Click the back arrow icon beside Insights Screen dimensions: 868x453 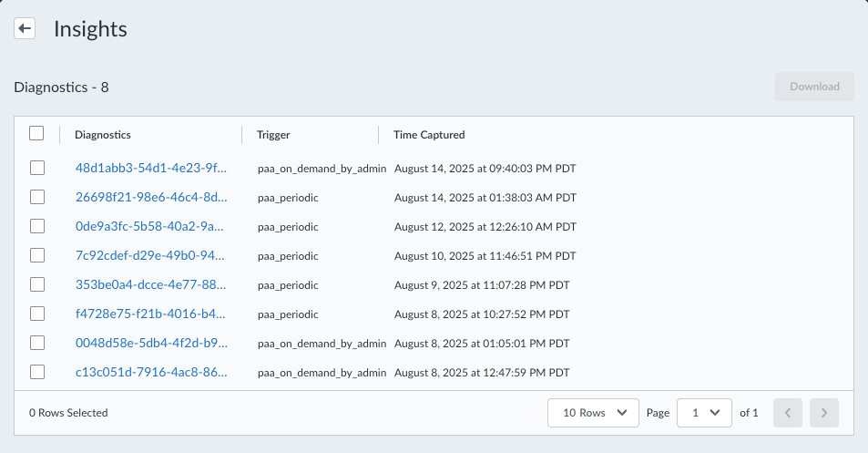click(26, 28)
